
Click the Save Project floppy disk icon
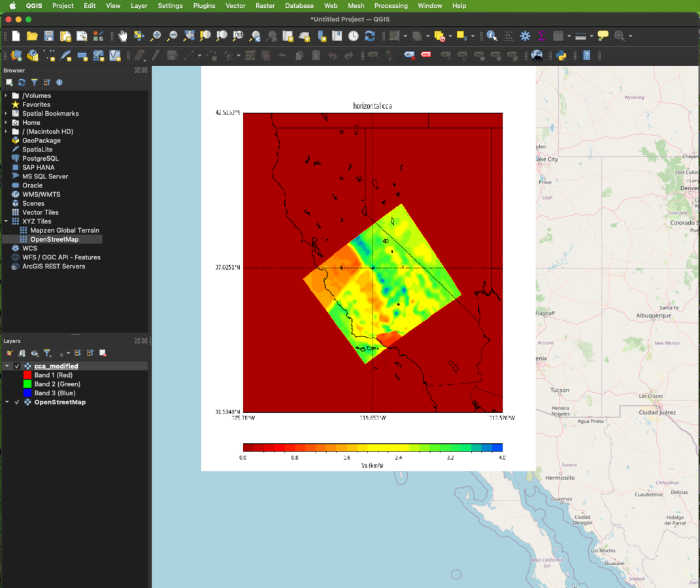[x=48, y=36]
